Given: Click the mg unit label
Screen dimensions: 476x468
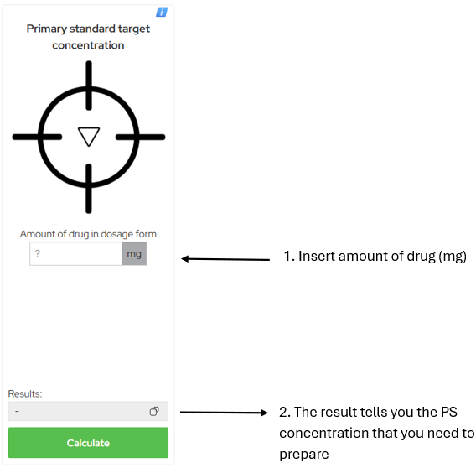Looking at the screenshot, I should click(x=134, y=253).
